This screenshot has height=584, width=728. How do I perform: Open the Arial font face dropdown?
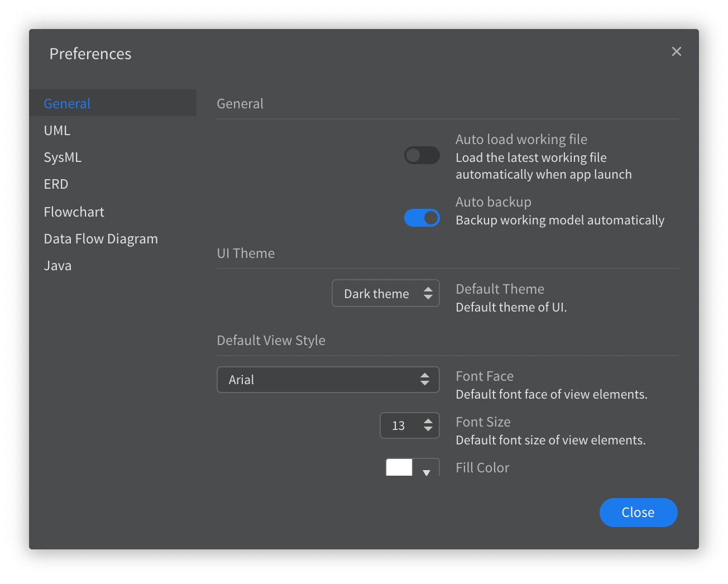tap(328, 380)
